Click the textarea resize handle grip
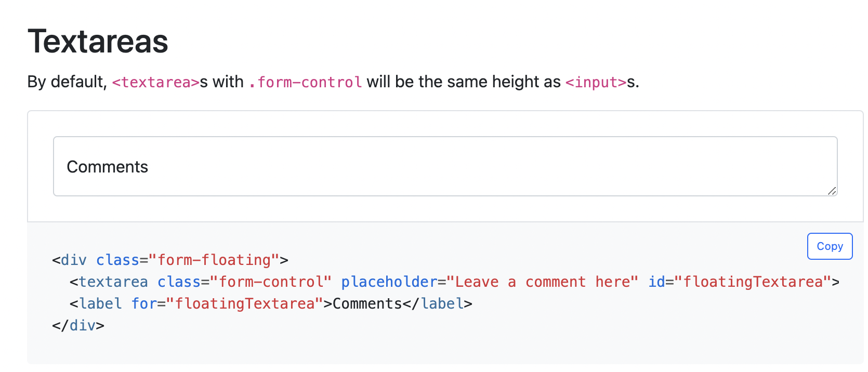 832,191
